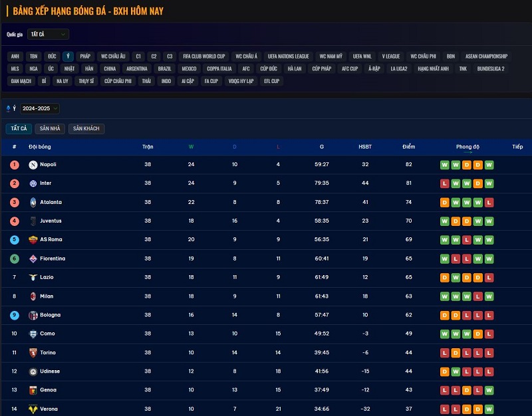
Task: Click the Verona club crest icon
Action: click(33, 409)
